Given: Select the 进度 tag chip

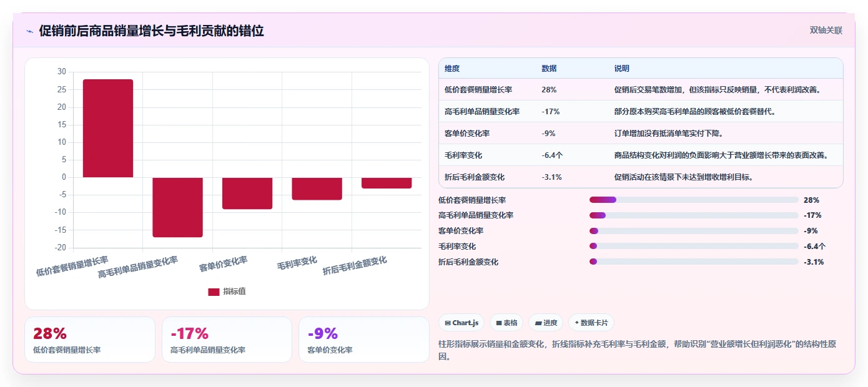Looking at the screenshot, I should [x=546, y=323].
